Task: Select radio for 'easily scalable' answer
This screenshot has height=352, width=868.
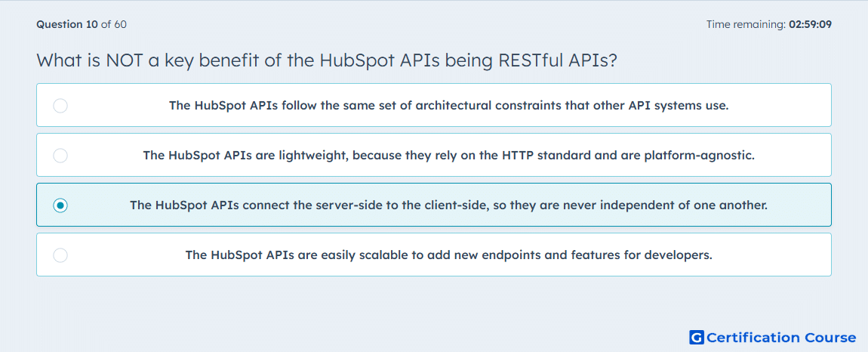Action: click(x=60, y=255)
